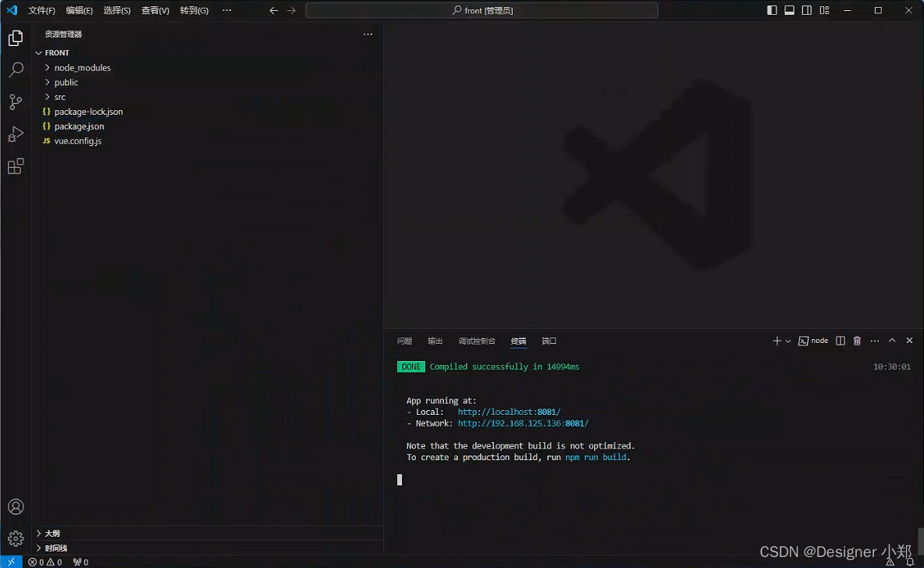Create a new terminal with plus icon
The image size is (924, 568).
click(x=777, y=341)
